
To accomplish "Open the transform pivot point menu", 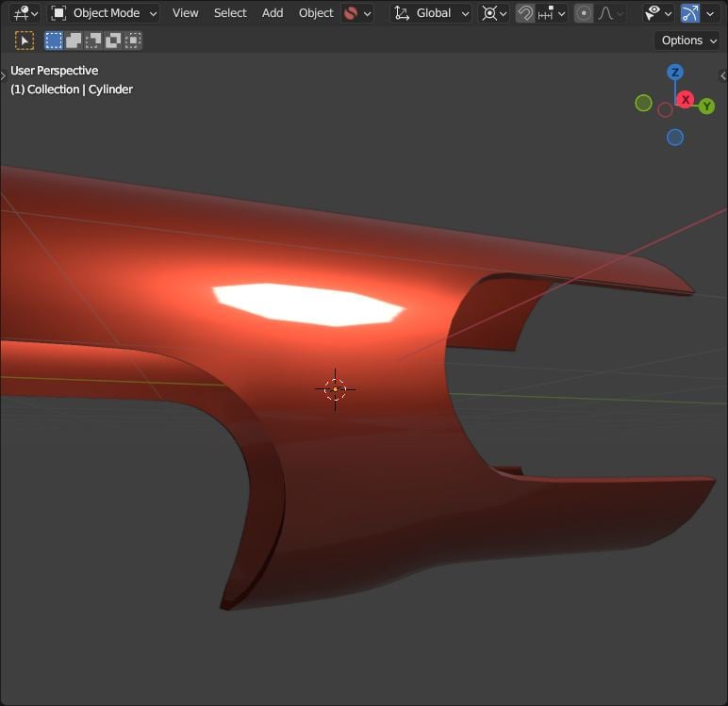I will tap(494, 13).
